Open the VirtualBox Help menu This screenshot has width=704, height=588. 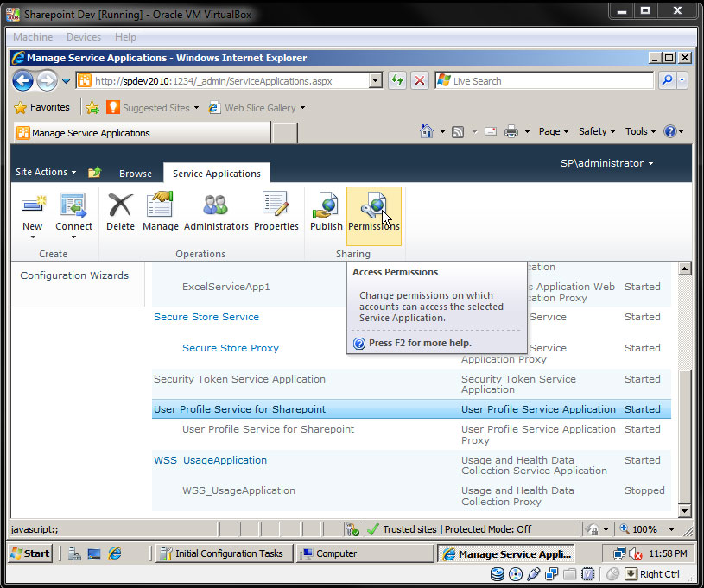coord(125,37)
